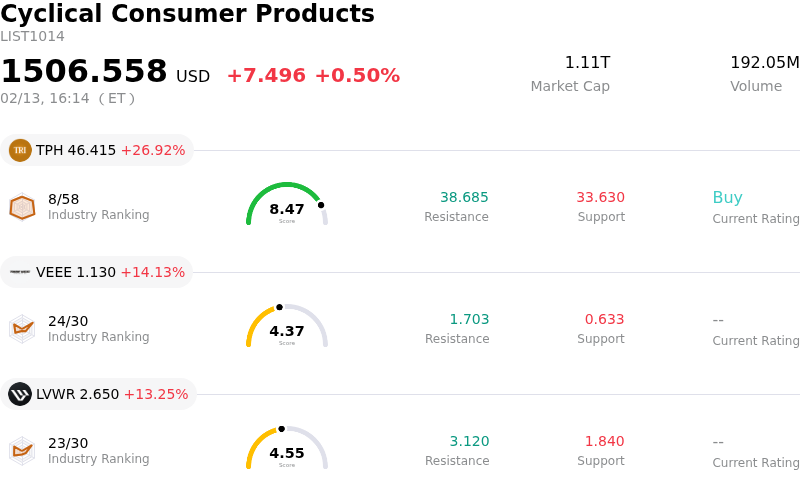
Task: Click the TPH company logo icon
Action: 20,151
